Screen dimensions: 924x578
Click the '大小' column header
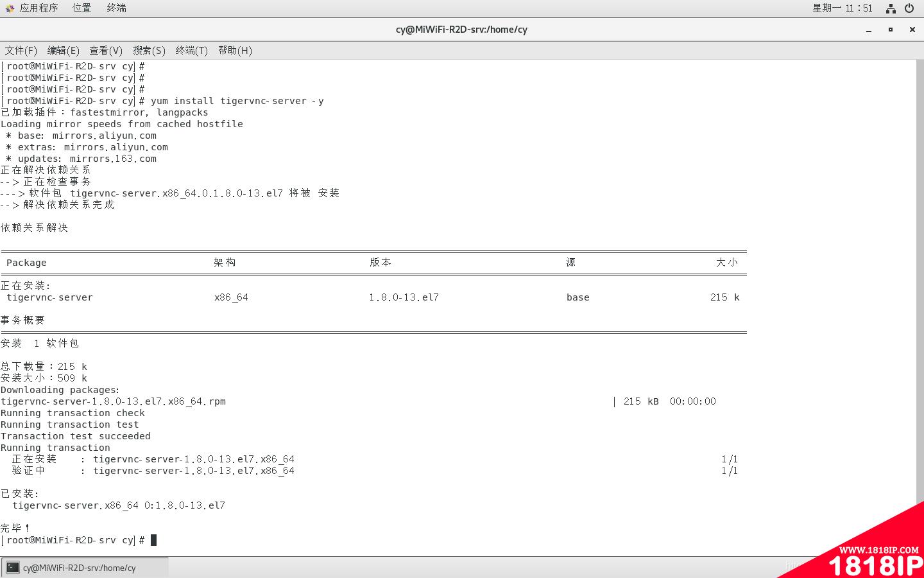tap(727, 263)
